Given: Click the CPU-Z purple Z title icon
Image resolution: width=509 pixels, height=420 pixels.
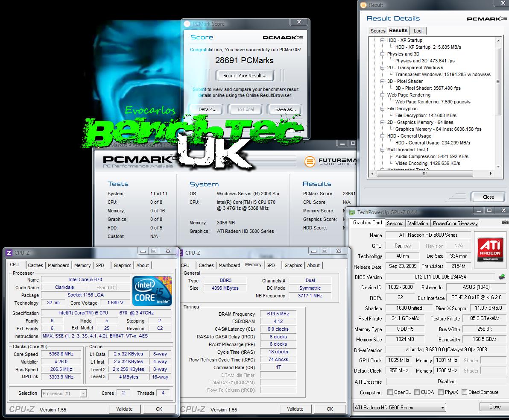Looking at the screenshot, I should coord(9,253).
